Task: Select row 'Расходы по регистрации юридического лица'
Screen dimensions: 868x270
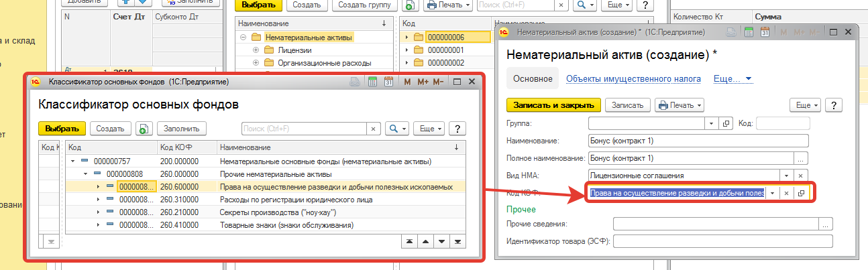Action: [x=266, y=200]
